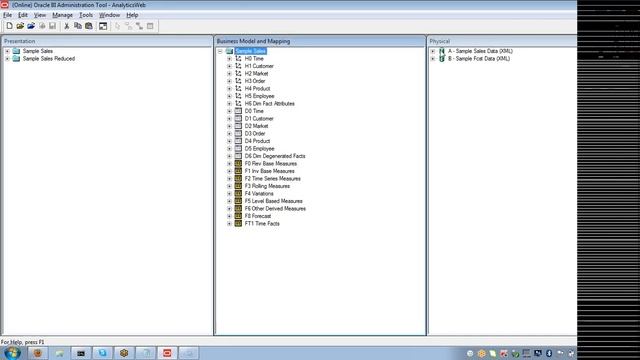Expand the H1 Customer hierarchy node

229,66
